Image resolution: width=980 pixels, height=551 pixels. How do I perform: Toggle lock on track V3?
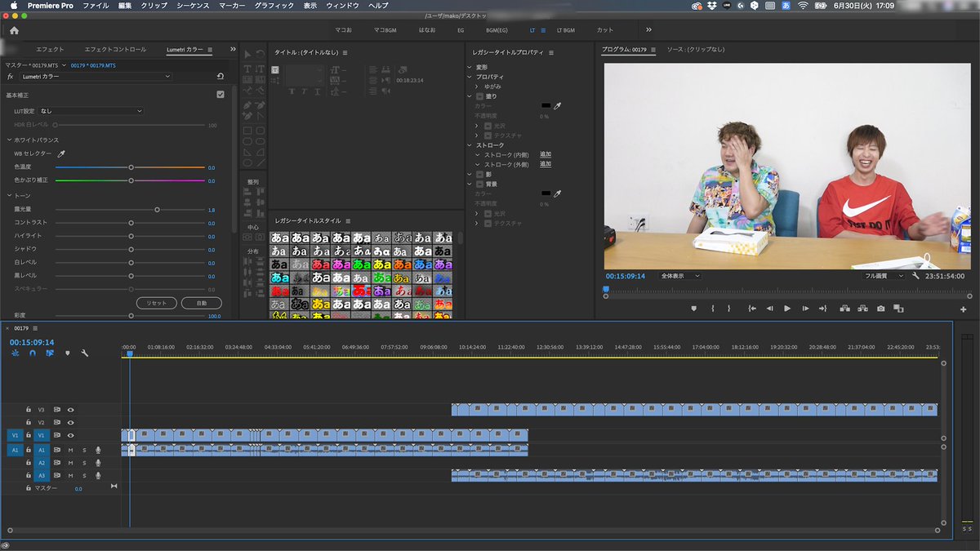[29, 410]
